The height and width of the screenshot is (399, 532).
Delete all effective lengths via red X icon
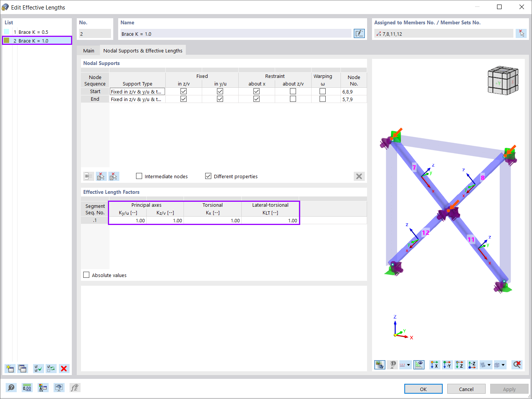(x=64, y=368)
